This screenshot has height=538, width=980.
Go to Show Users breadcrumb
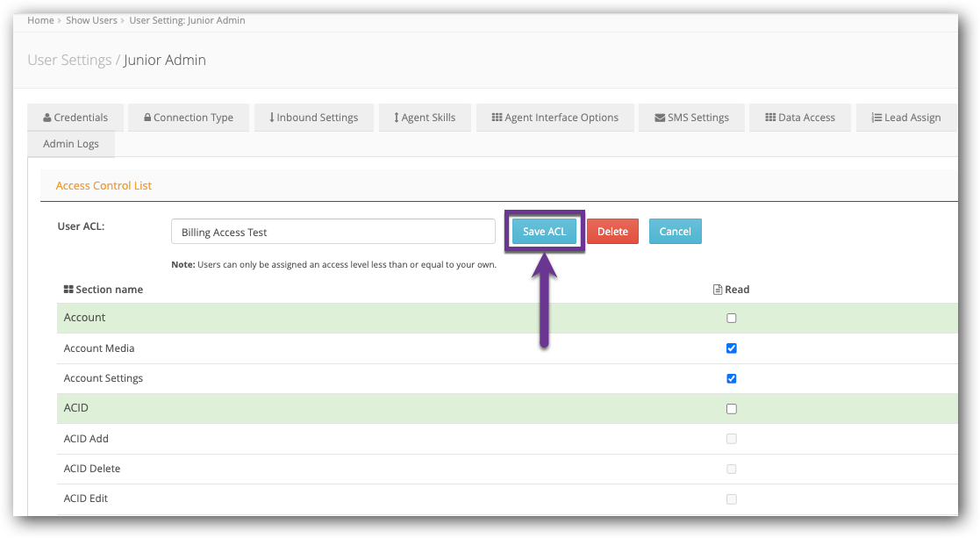(91, 20)
